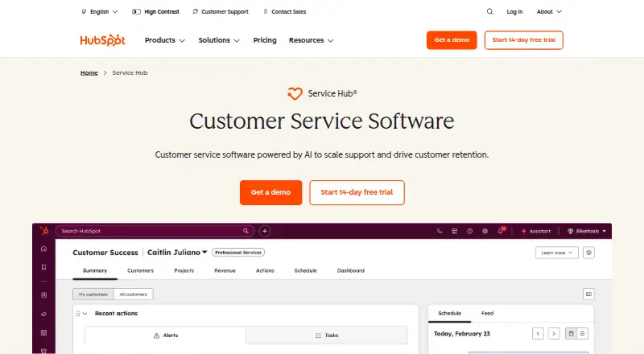
Task: Select the My customers segment
Action: (x=93, y=294)
